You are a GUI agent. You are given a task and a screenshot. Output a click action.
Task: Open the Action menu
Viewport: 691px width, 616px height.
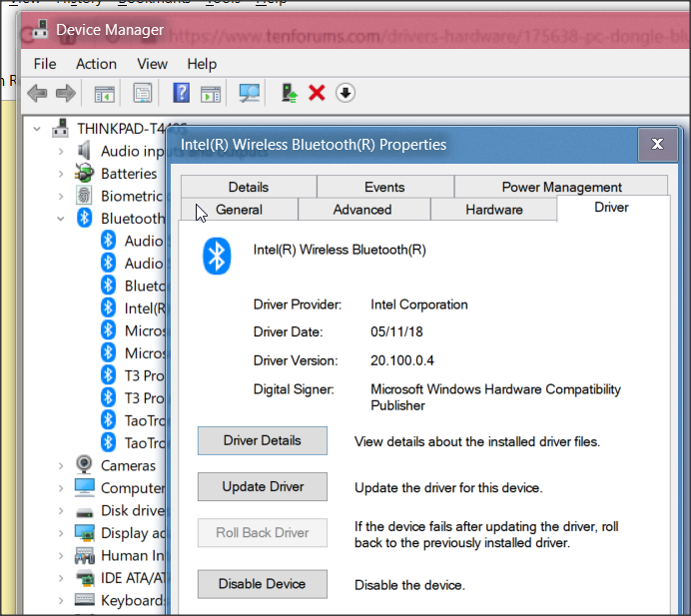coord(96,64)
